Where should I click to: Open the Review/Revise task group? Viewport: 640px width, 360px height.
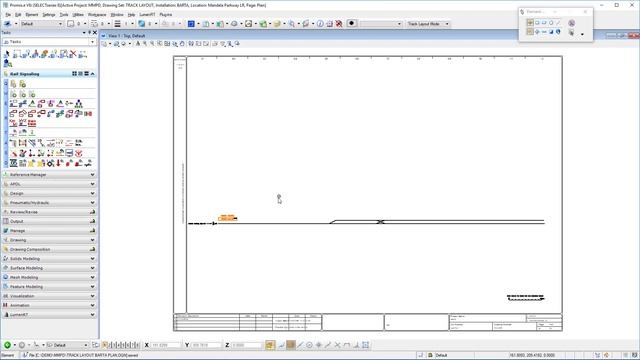(49, 212)
